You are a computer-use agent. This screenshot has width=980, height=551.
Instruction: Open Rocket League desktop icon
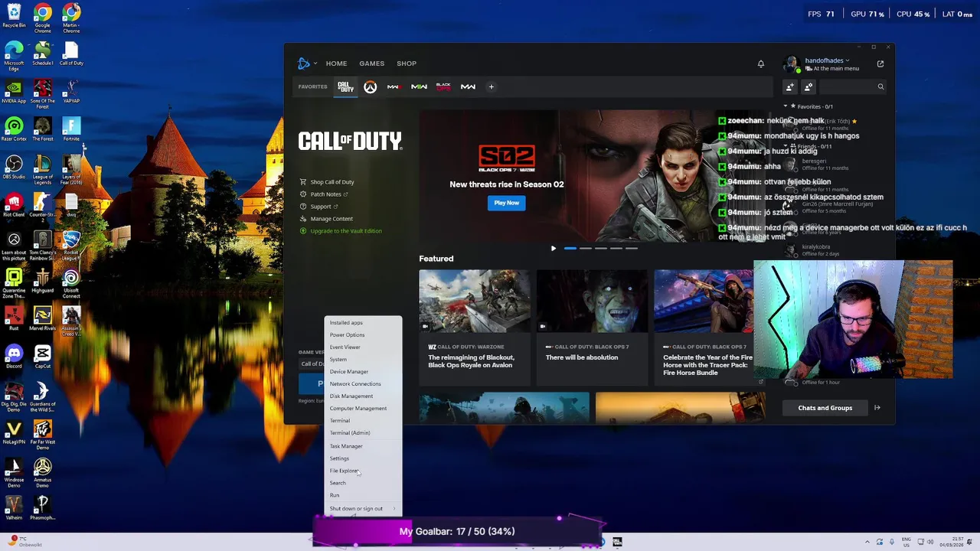pos(71,246)
